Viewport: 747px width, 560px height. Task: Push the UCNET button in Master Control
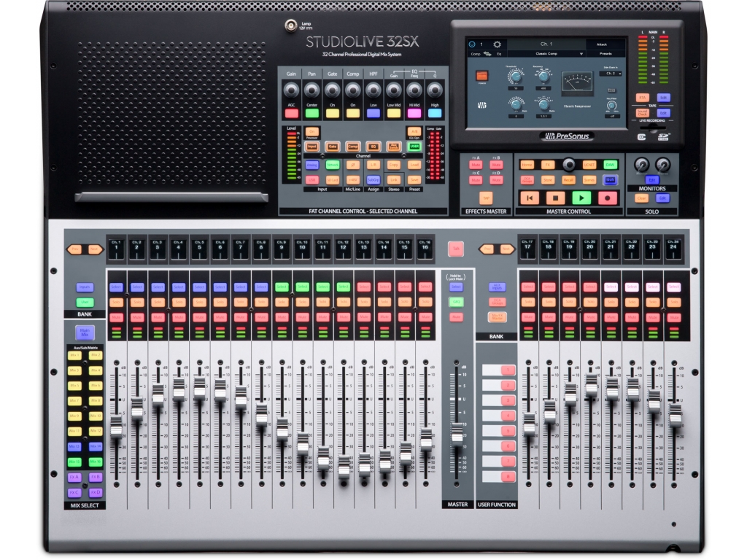(589, 165)
